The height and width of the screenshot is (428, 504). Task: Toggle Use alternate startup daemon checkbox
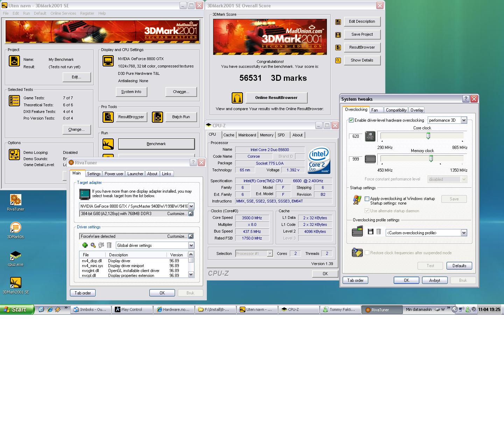(x=367, y=211)
